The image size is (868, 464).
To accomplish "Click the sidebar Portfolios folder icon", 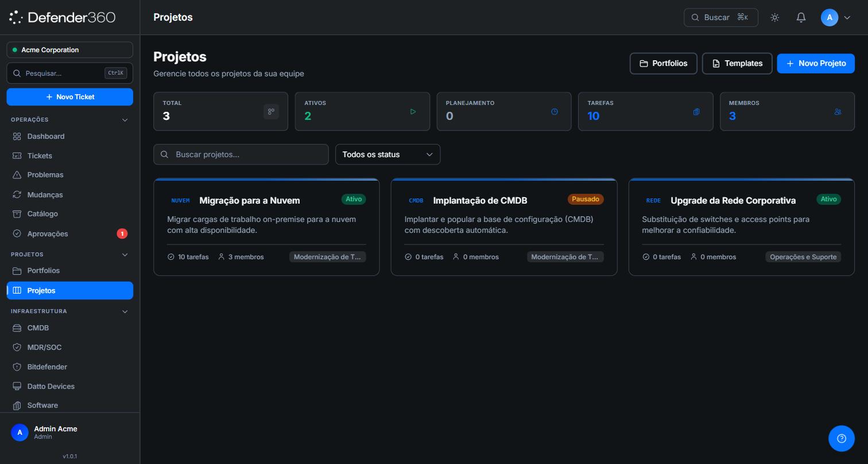I will 17,271.
